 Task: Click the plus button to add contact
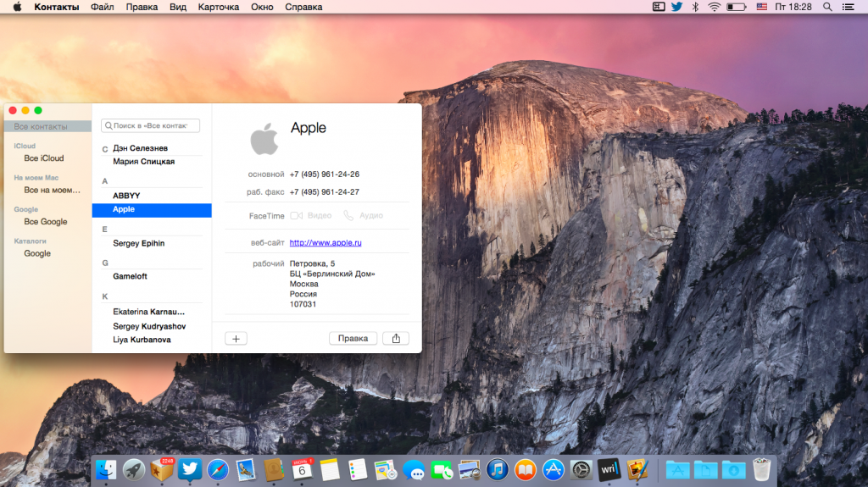236,338
